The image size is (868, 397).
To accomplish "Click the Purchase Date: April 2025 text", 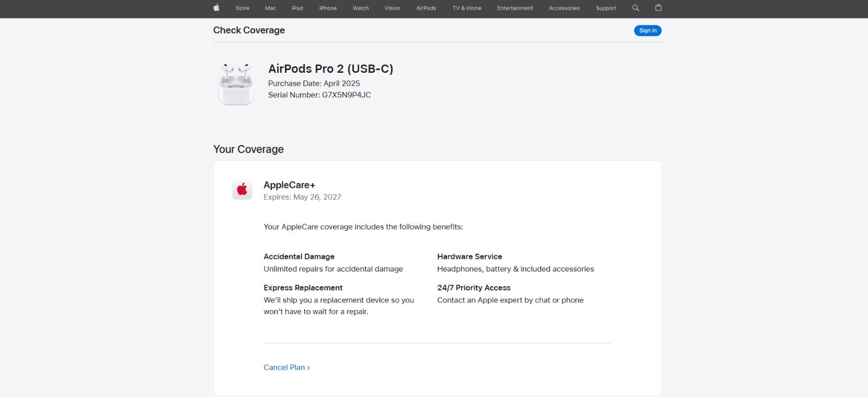I will click(314, 84).
